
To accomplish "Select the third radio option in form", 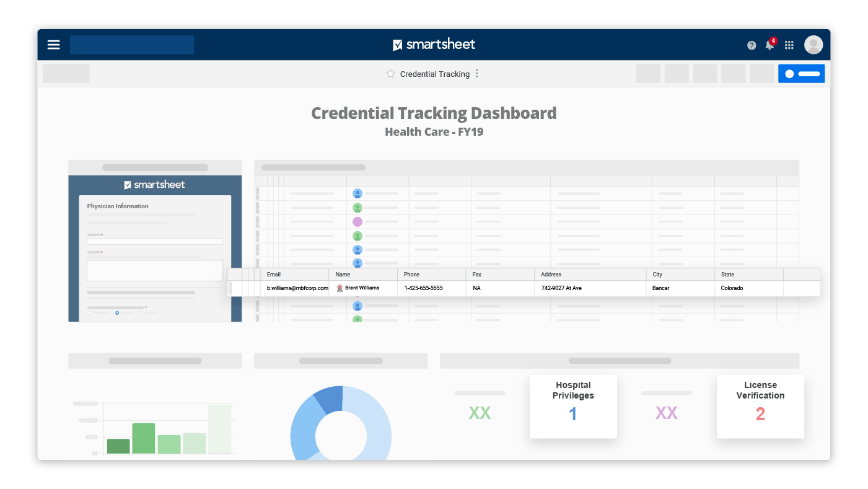I will pos(141,313).
